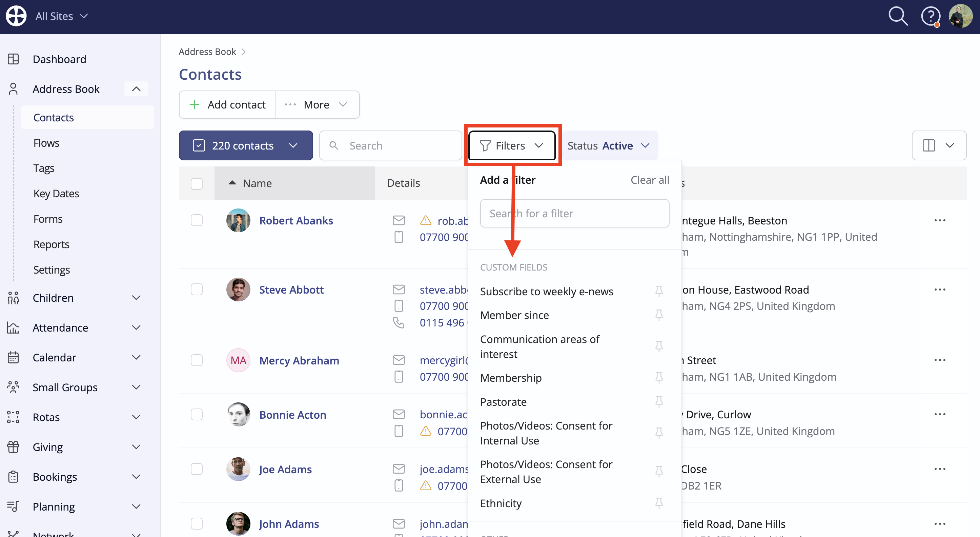Open row actions for Steve Abbott
980x537 pixels.
[x=940, y=290]
